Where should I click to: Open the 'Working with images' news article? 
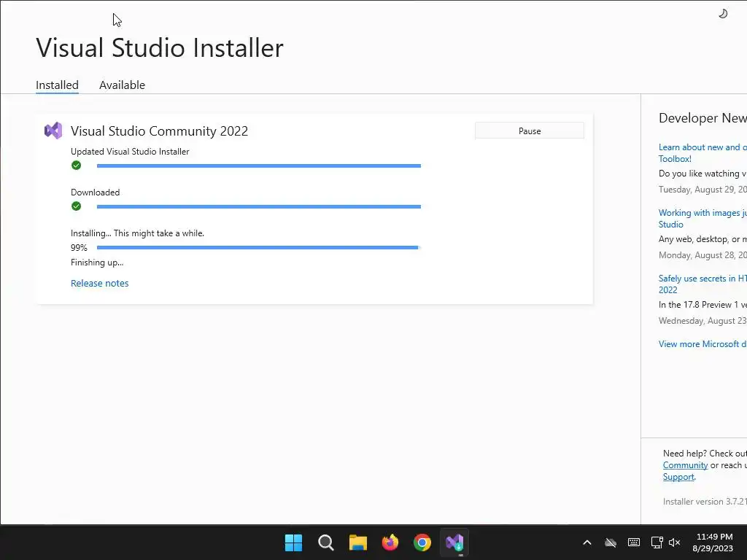pos(703,219)
